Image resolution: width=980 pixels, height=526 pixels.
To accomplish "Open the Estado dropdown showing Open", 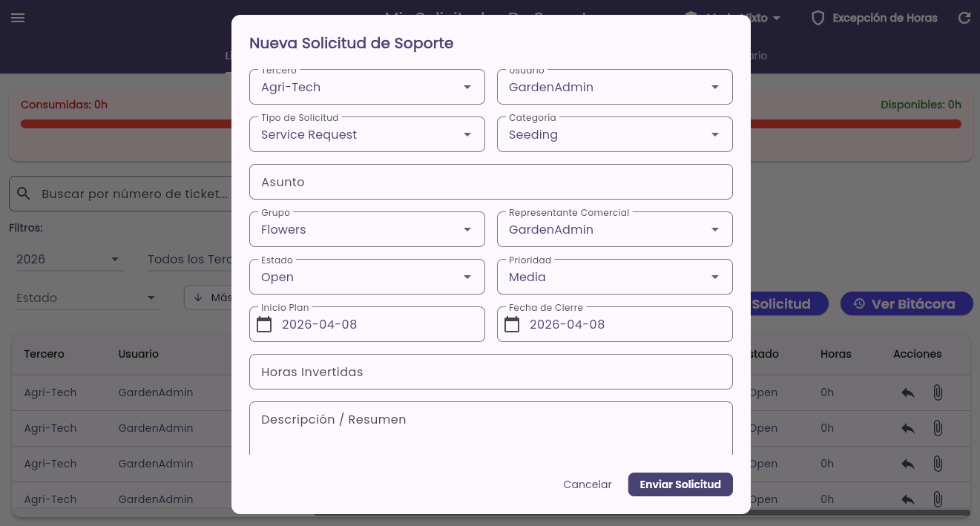I will [367, 277].
